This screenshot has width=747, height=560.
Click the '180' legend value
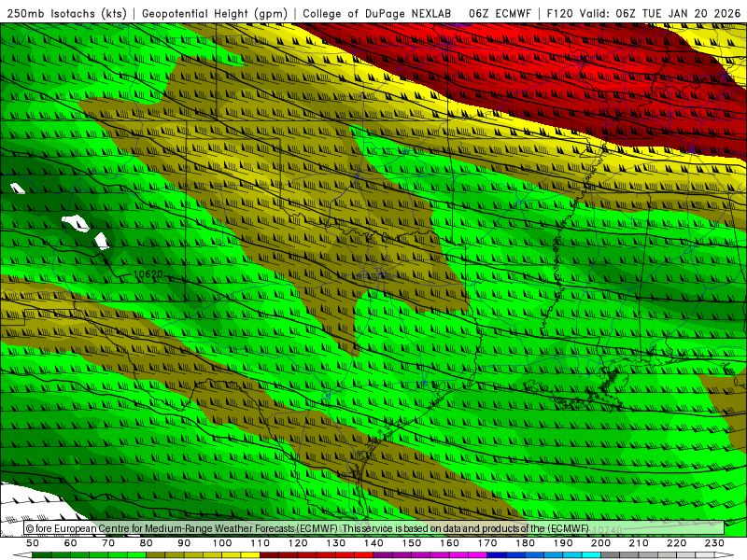tap(525, 543)
